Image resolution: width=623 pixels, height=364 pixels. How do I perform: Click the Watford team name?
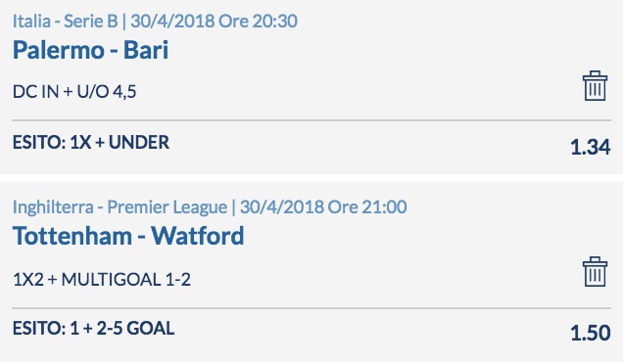click(x=198, y=236)
